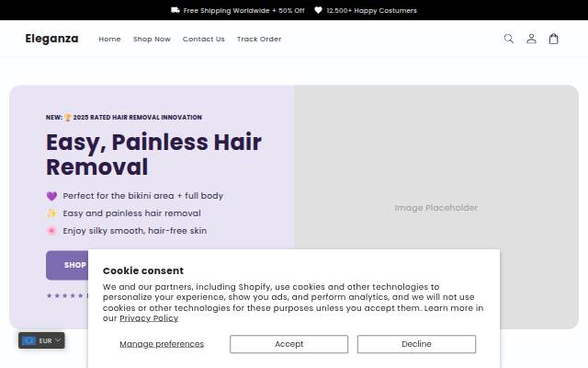The height and width of the screenshot is (368, 588).
Task: Click the Image Placeholder area
Action: 435,208
